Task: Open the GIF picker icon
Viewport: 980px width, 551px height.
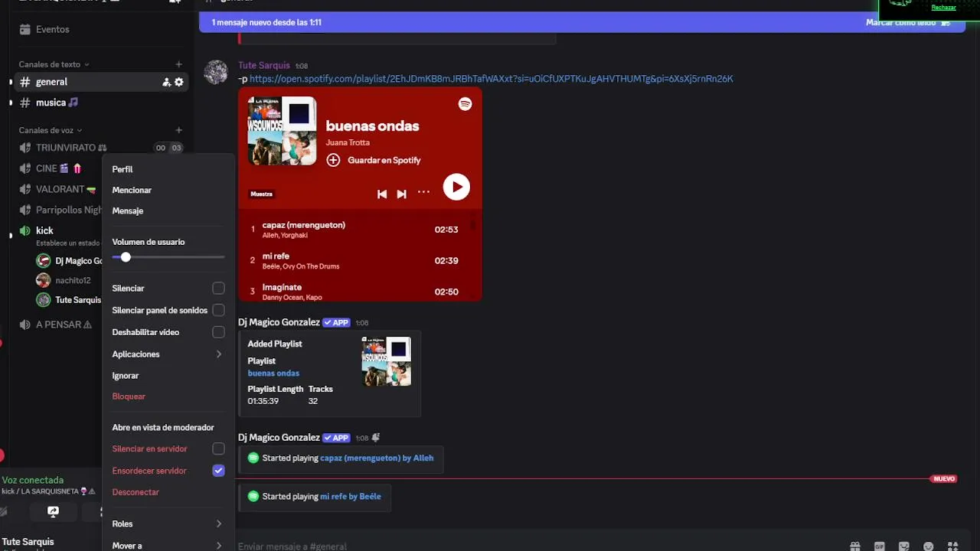Action: (x=880, y=546)
